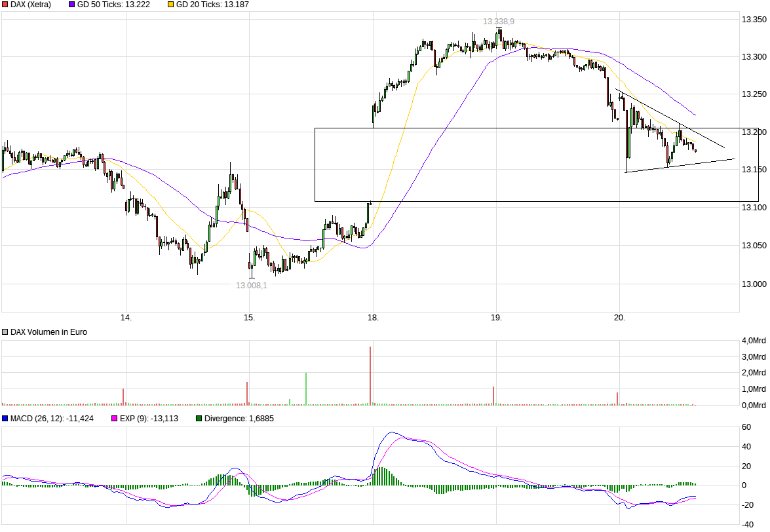The image size is (770, 532).
Task: Click the red DAX (Xetra) legend icon
Action: tap(5, 5)
